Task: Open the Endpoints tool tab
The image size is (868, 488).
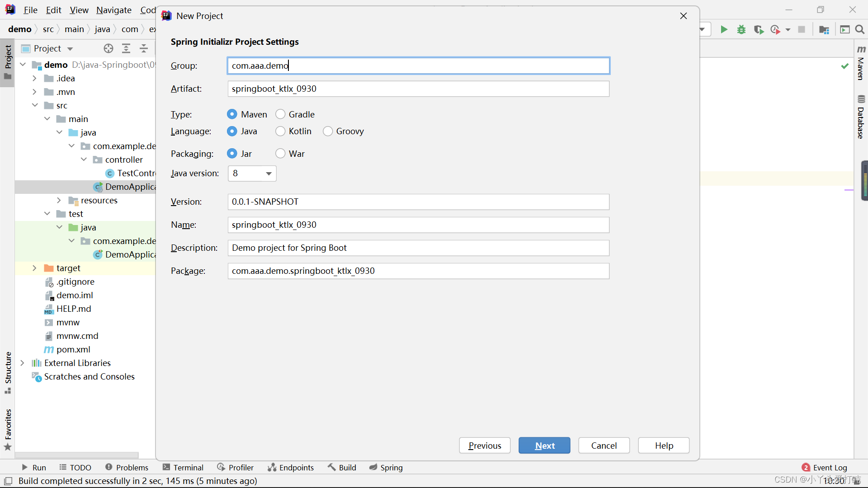Action: 291,468
